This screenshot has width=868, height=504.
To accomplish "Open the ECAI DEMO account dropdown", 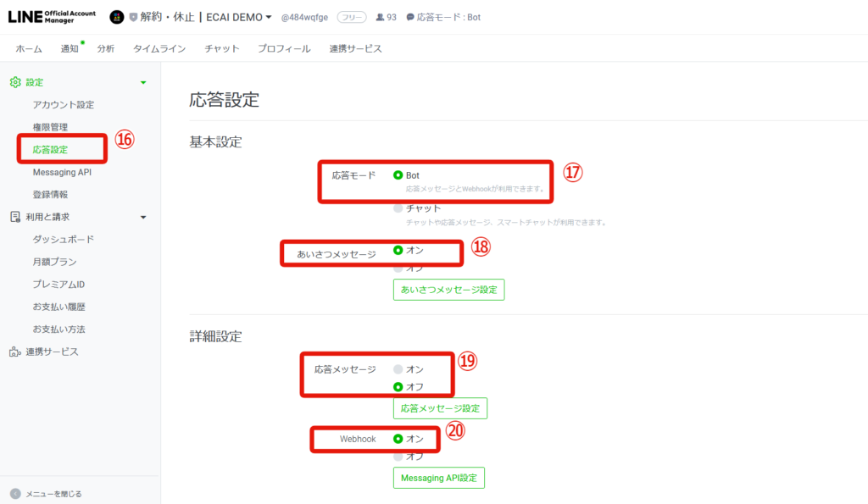I will (x=269, y=17).
